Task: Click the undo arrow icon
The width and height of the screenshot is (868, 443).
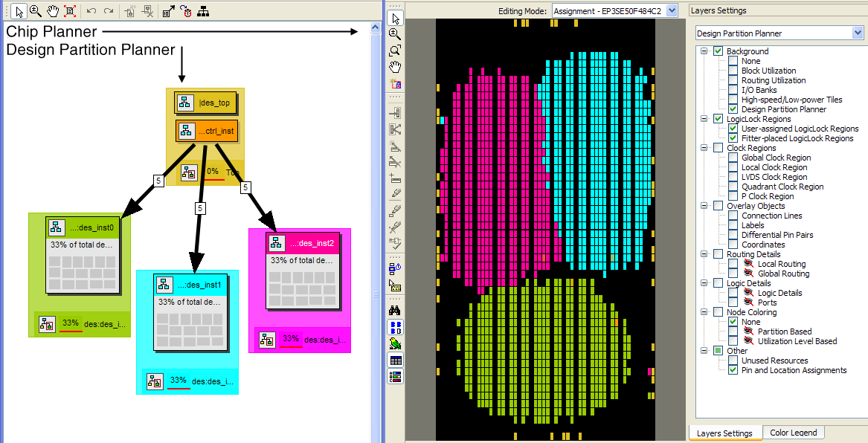Action: pos(92,10)
